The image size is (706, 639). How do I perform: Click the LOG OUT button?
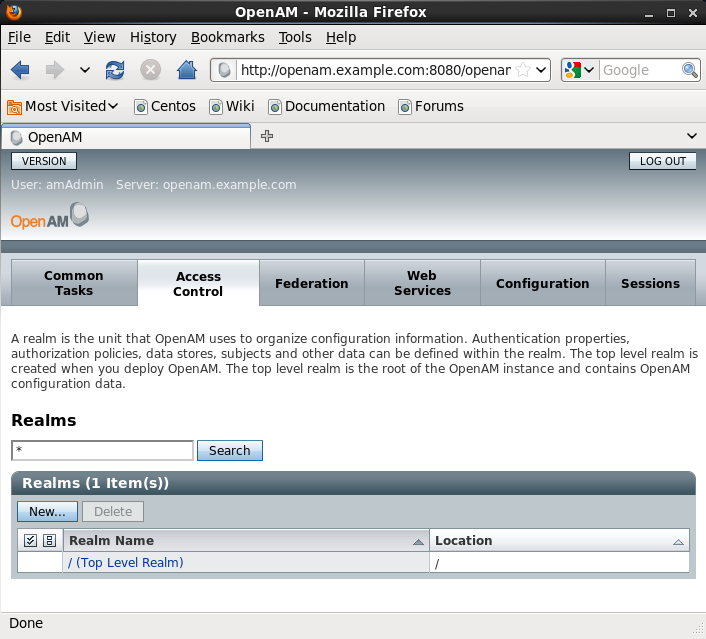pyautogui.click(x=662, y=161)
